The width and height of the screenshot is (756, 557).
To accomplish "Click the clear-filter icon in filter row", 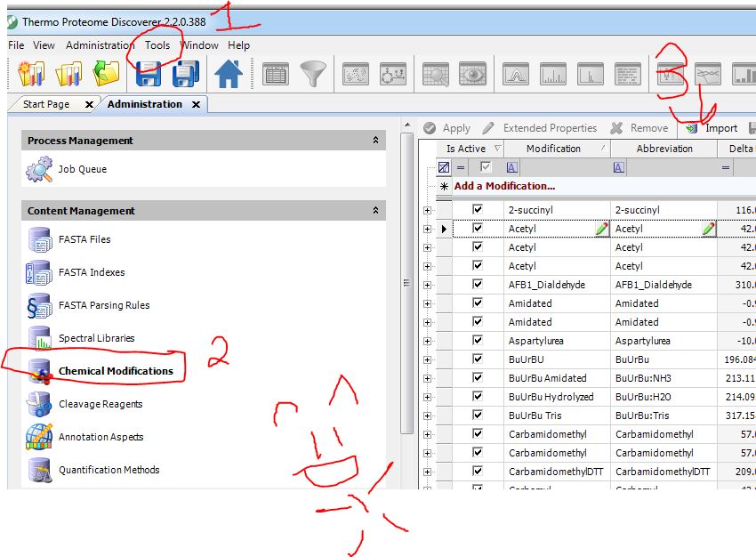I will [444, 167].
